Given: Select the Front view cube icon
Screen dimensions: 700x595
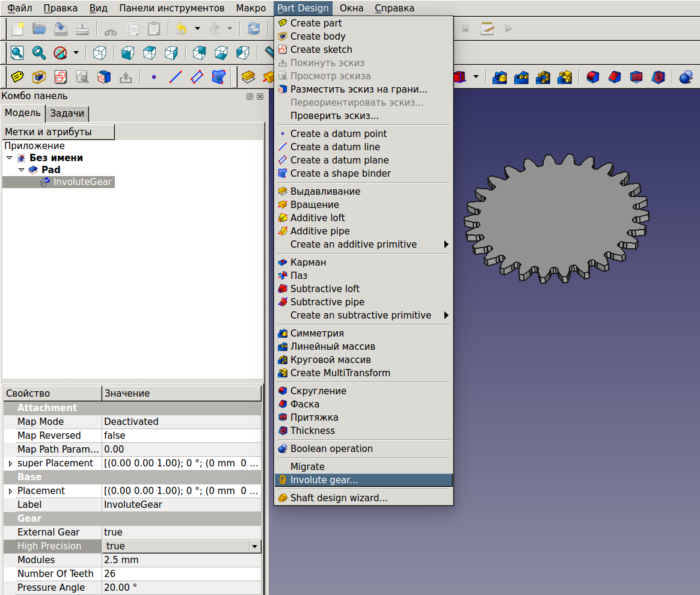Looking at the screenshot, I should point(128,53).
